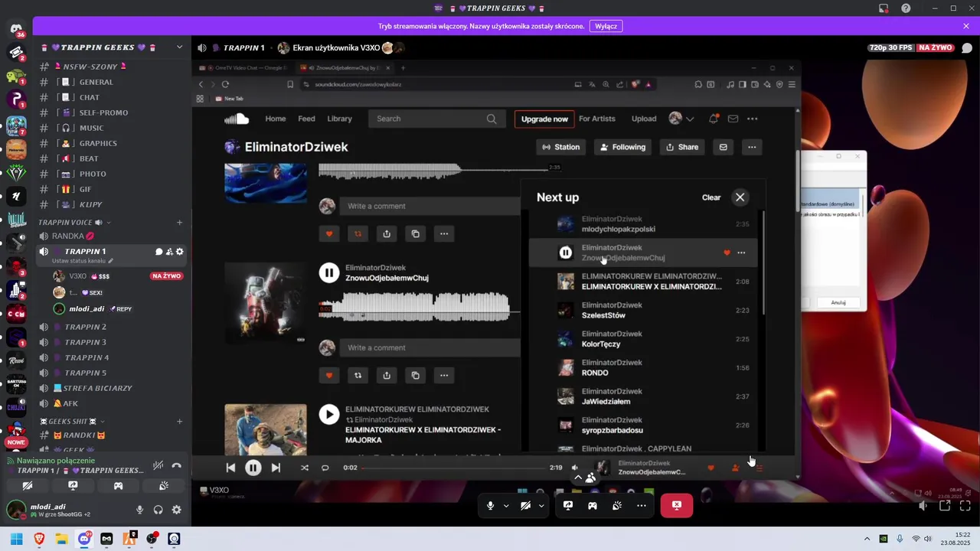The width and height of the screenshot is (980, 551).
Task: Click Upgrade now in the streamed SoundCloud
Action: 544,119
